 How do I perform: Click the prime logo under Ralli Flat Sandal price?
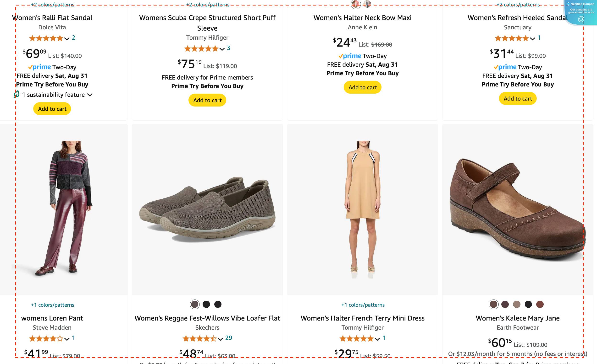[x=40, y=67]
